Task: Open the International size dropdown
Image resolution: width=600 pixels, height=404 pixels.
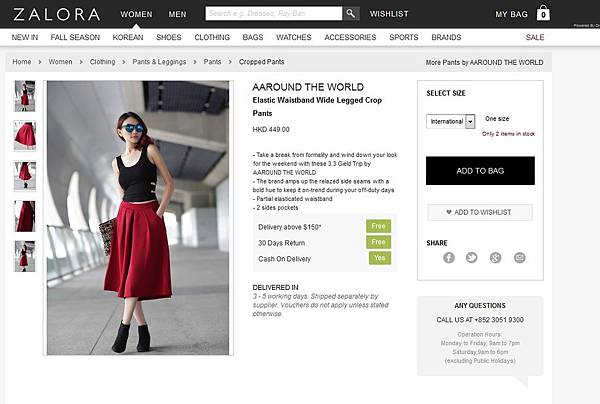Action: tap(451, 122)
